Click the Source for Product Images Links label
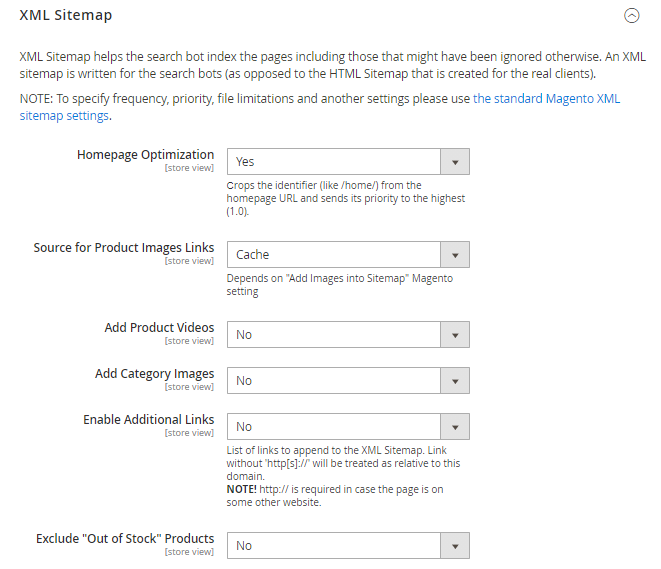 tap(124, 248)
